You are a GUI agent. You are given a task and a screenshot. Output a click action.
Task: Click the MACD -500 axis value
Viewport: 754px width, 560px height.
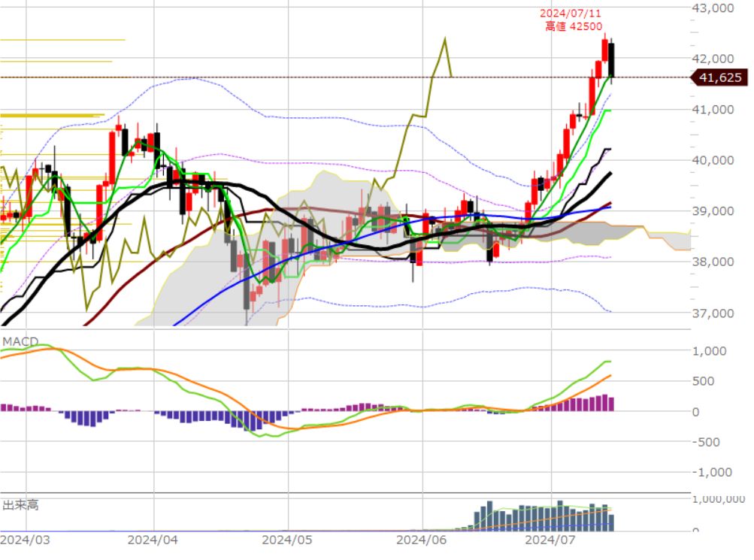(706, 442)
